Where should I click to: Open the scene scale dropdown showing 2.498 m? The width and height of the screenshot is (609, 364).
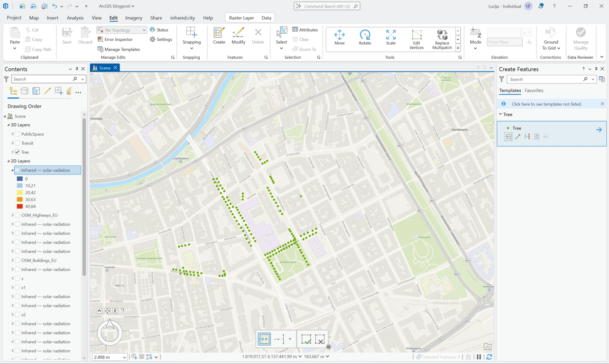(x=110, y=357)
